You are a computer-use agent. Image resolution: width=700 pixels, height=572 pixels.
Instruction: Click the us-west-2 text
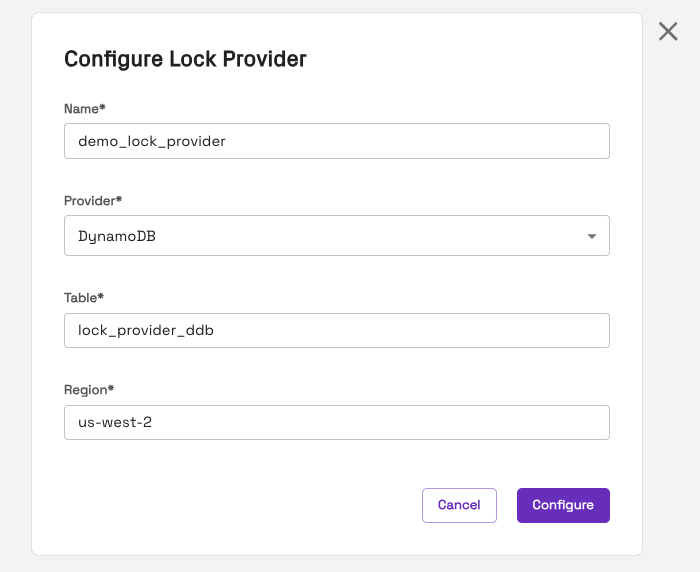pyautogui.click(x=115, y=422)
